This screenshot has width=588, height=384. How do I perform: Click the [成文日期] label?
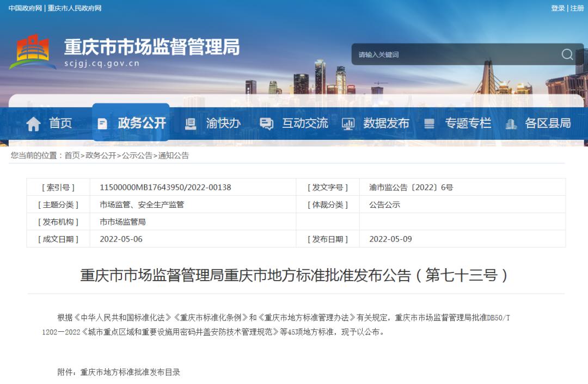(58, 239)
